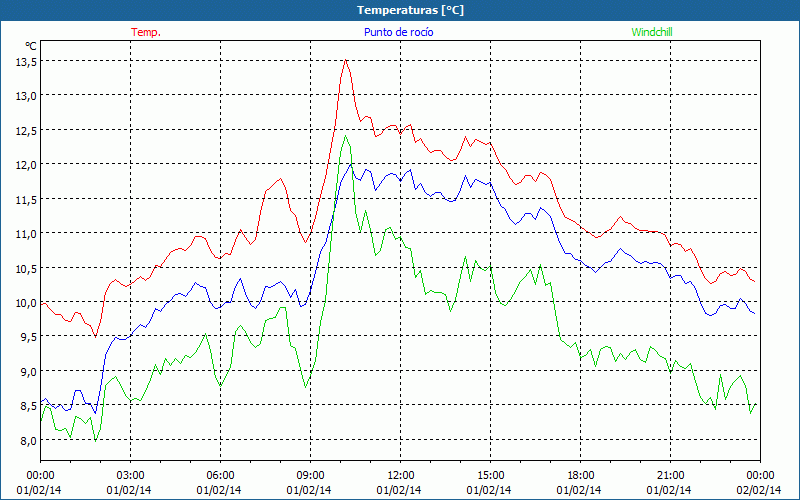Click the 09:00 time axis label
800x500 pixels.
(310, 475)
